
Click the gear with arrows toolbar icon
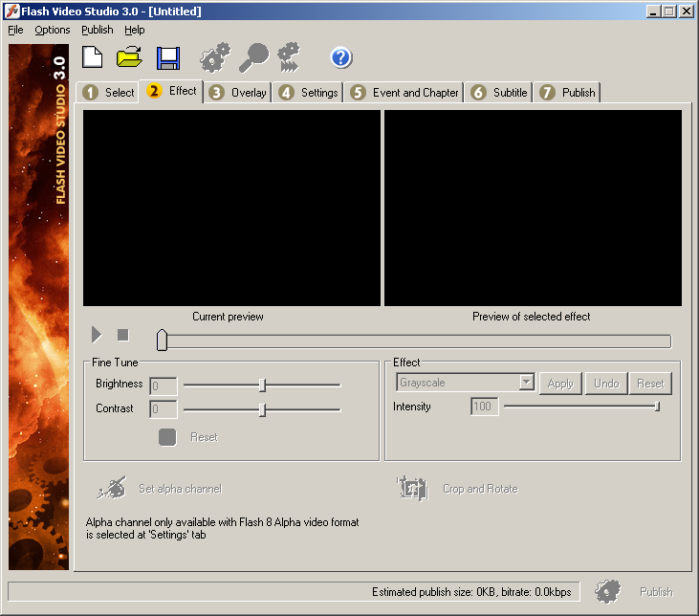289,57
